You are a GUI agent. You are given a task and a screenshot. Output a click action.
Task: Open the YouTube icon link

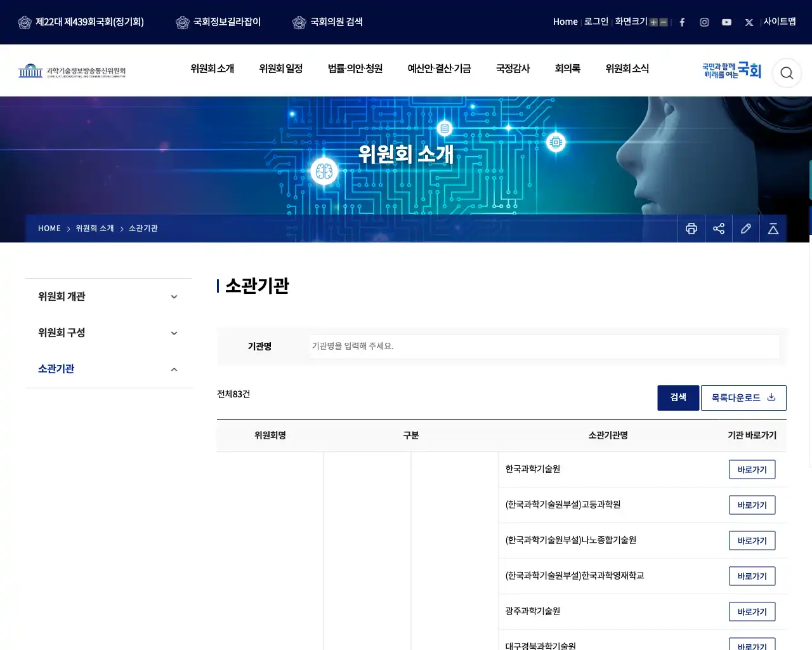(x=726, y=22)
